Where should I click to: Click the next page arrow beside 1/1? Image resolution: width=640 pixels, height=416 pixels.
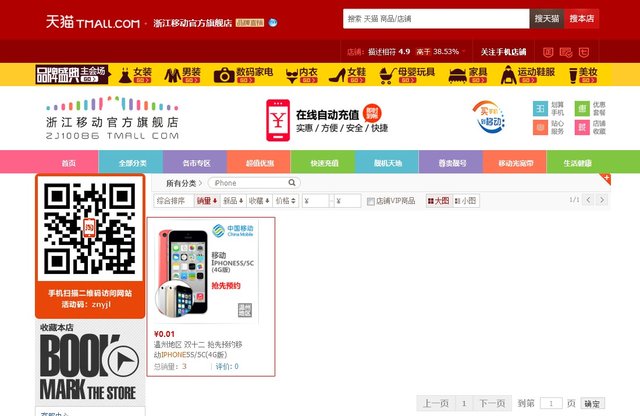(x=602, y=200)
